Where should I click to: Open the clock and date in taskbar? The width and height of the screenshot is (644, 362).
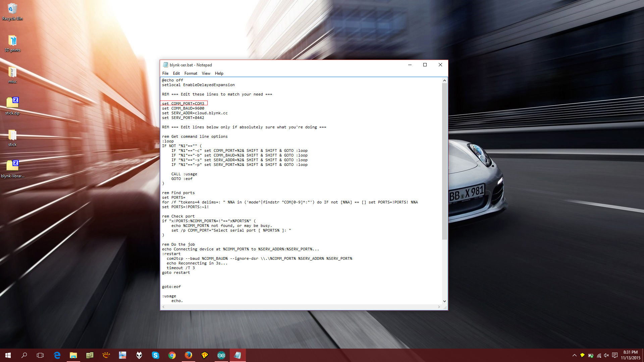tap(630, 355)
